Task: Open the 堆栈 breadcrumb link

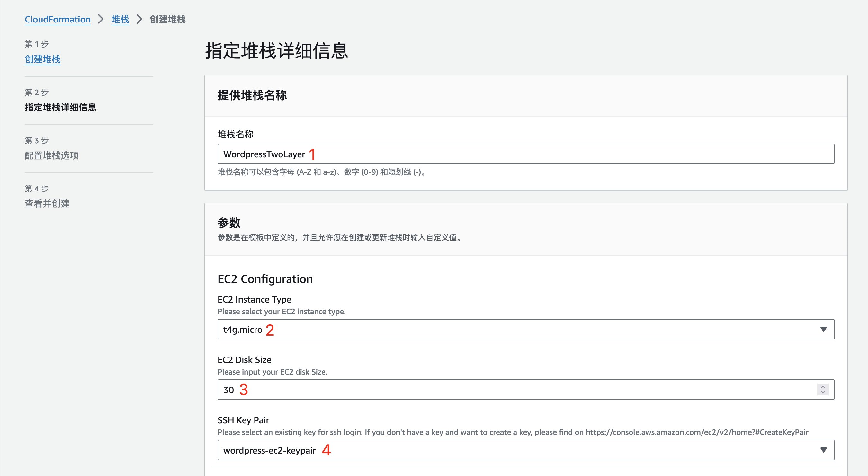Action: point(120,19)
